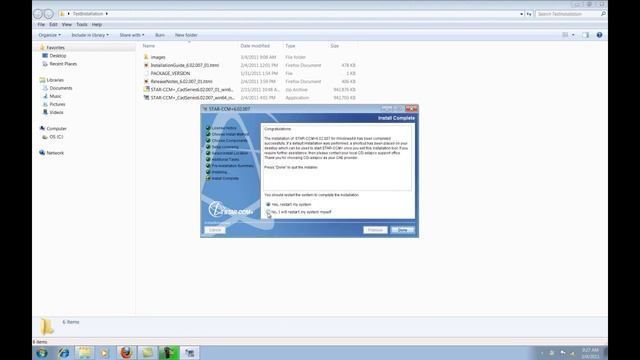Sort by the Size column header
Screen dimensions: 640x360
(335, 46)
